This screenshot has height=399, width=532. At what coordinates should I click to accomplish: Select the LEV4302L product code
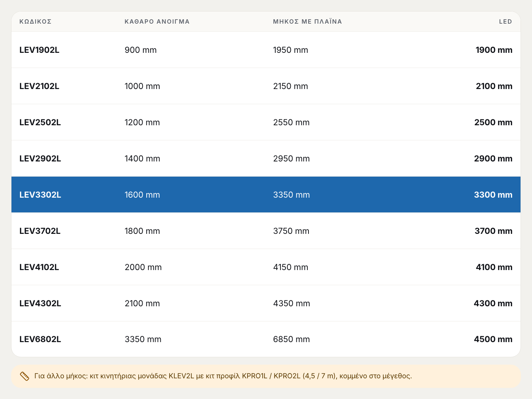pyautogui.click(x=40, y=303)
